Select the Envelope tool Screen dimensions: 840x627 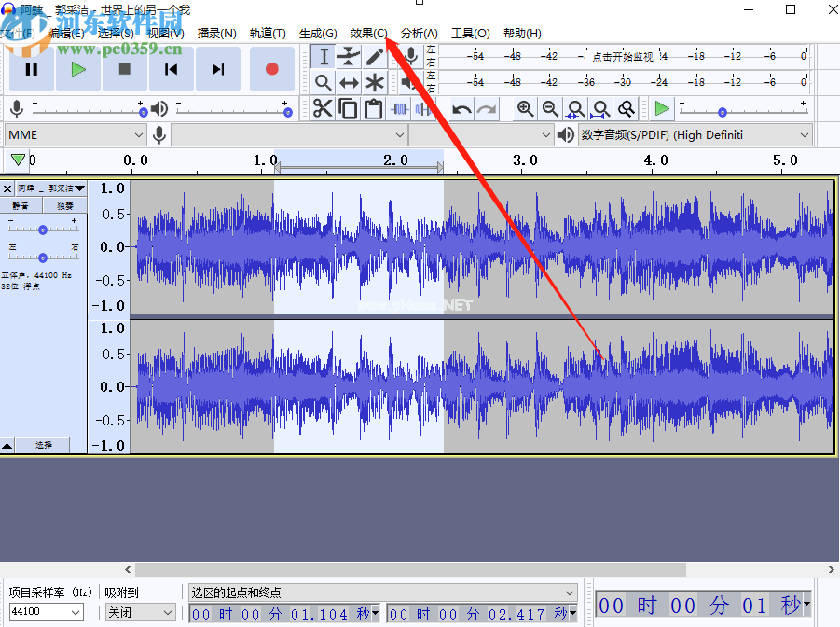click(349, 57)
